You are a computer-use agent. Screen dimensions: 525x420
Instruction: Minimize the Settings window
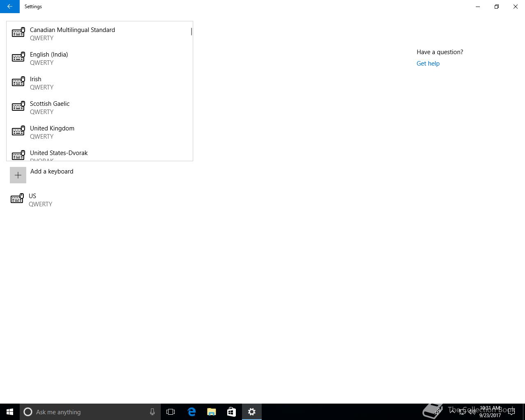[x=478, y=7]
